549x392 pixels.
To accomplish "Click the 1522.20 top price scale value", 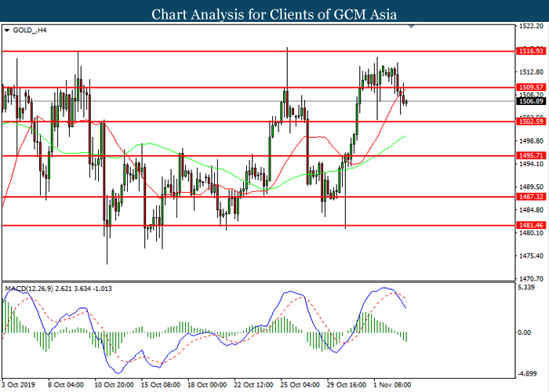I will pyautogui.click(x=533, y=26).
